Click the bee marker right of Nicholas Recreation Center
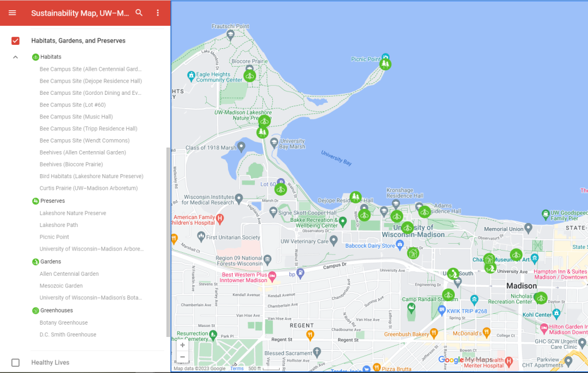 click(x=540, y=298)
